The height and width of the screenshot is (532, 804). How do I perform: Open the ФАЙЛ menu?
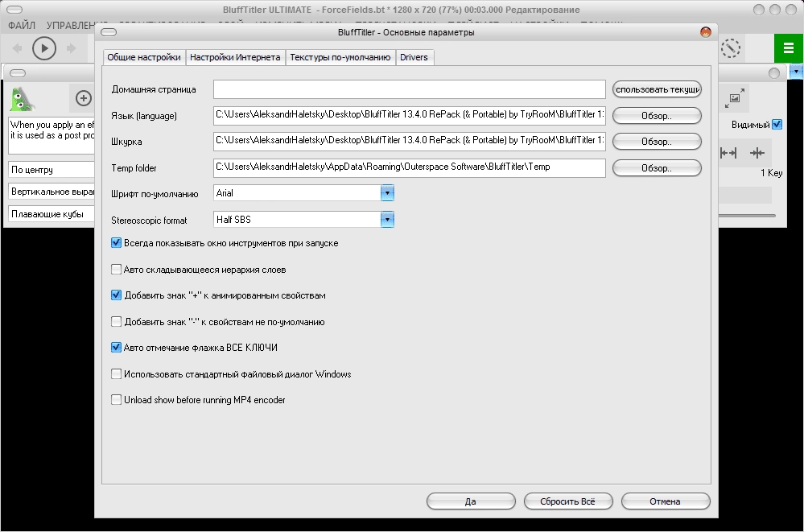[22, 25]
